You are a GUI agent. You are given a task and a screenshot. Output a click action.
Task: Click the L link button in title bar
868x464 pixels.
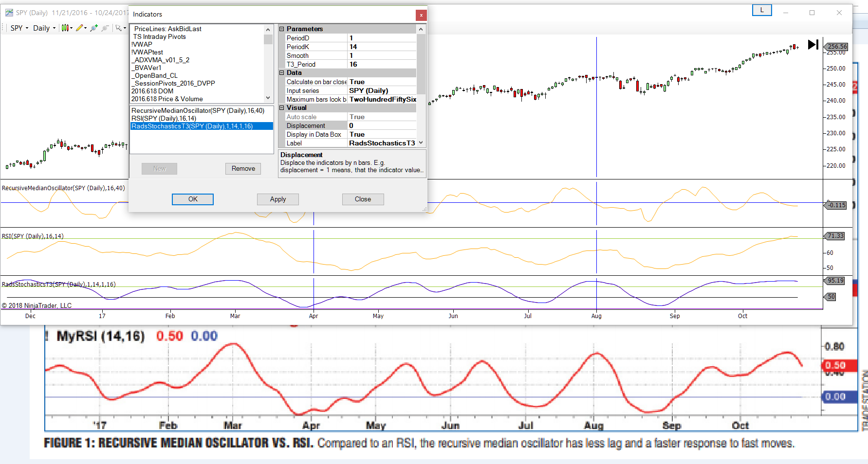tap(762, 10)
